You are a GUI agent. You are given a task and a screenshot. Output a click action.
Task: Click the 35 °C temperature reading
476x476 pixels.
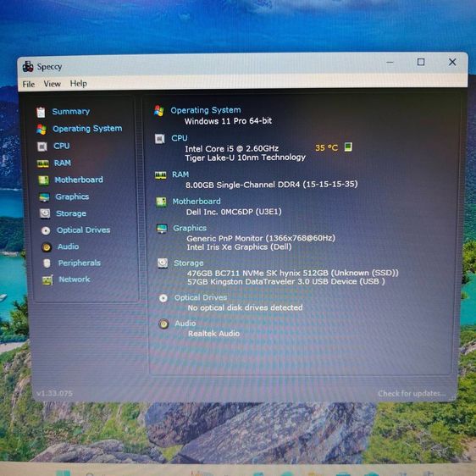click(327, 148)
